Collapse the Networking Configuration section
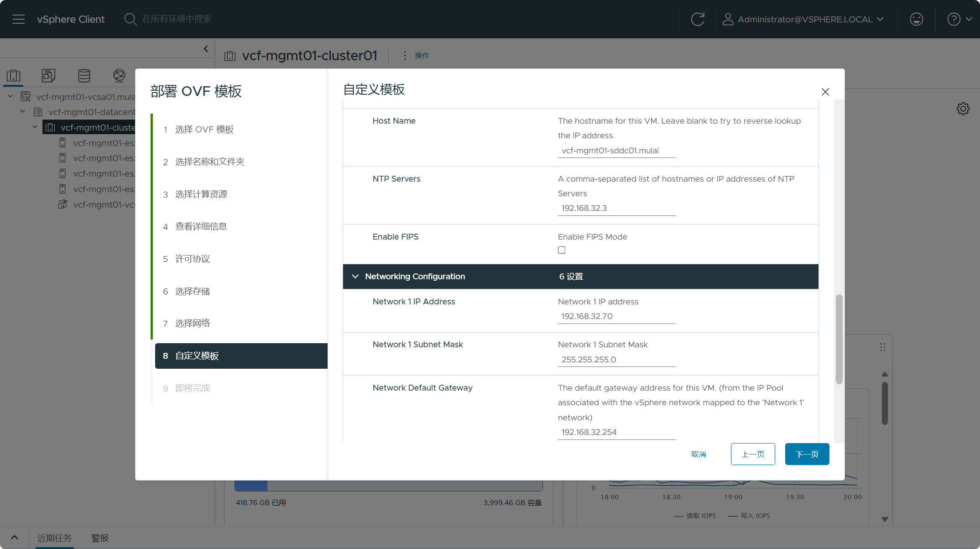Screen dimensions: 980x549 [x=355, y=277]
